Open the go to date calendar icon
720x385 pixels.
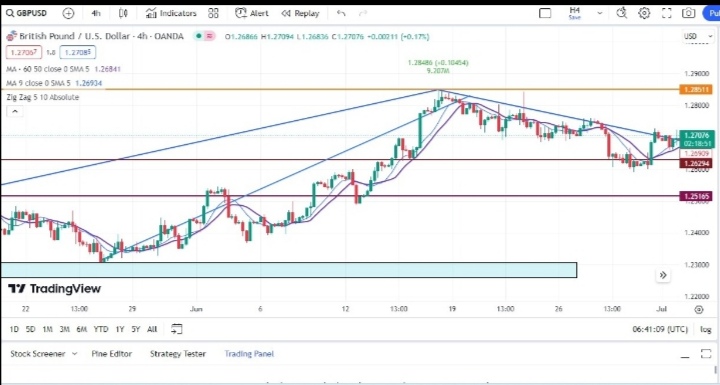point(176,329)
